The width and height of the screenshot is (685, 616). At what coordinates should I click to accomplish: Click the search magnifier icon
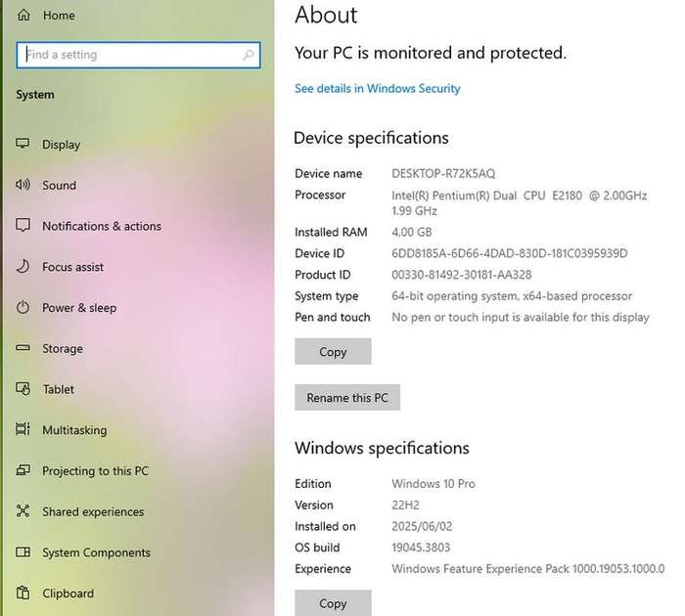pos(249,55)
